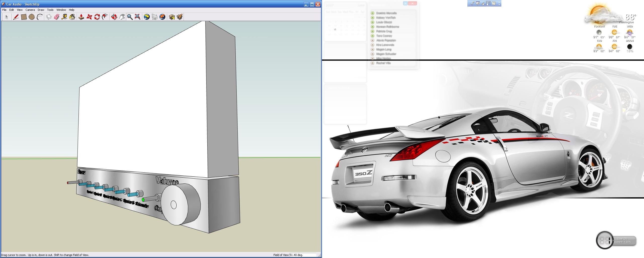Activate the Rotate tool
This screenshot has height=258, width=644.
[97, 17]
